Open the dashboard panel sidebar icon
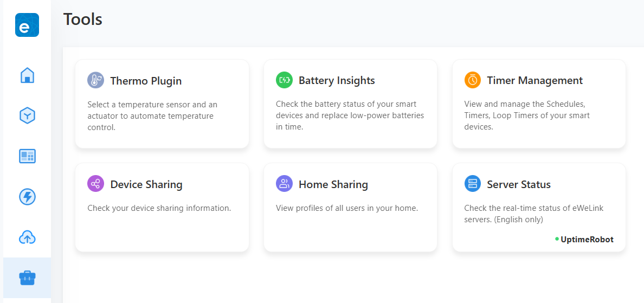 27,156
